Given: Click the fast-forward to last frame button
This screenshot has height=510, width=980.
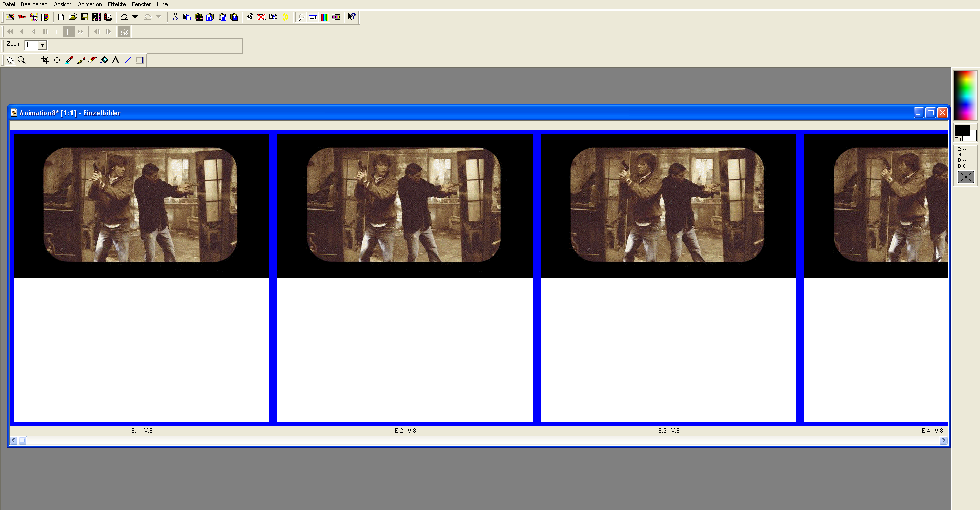Looking at the screenshot, I should point(81,32).
